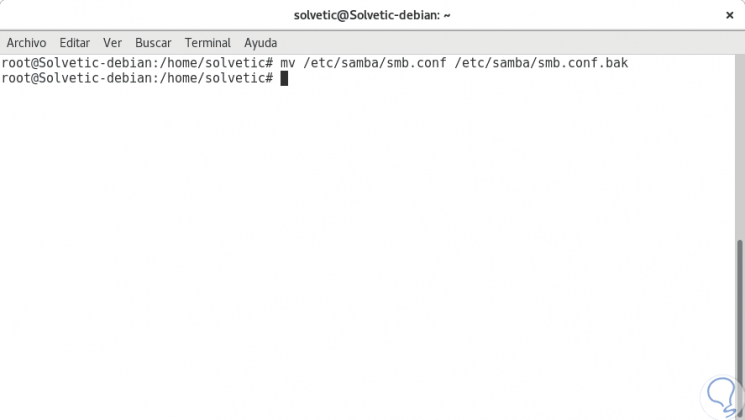The height and width of the screenshot is (420, 745).
Task: Open the Ayuda help menu
Action: click(x=261, y=43)
